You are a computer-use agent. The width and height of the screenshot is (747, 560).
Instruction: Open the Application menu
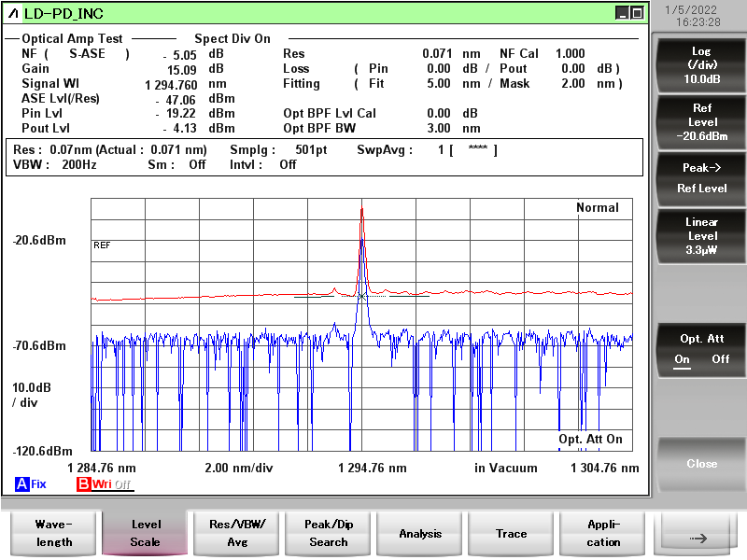click(x=603, y=533)
